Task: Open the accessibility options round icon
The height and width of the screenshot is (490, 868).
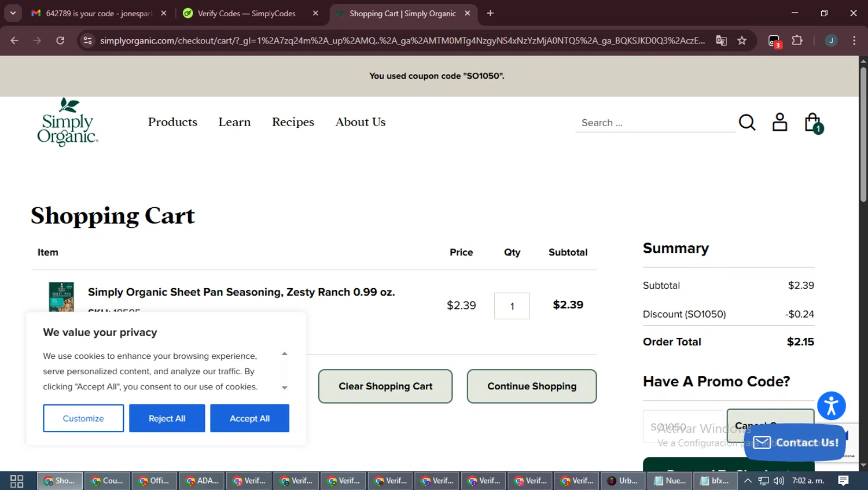Action: point(832,406)
